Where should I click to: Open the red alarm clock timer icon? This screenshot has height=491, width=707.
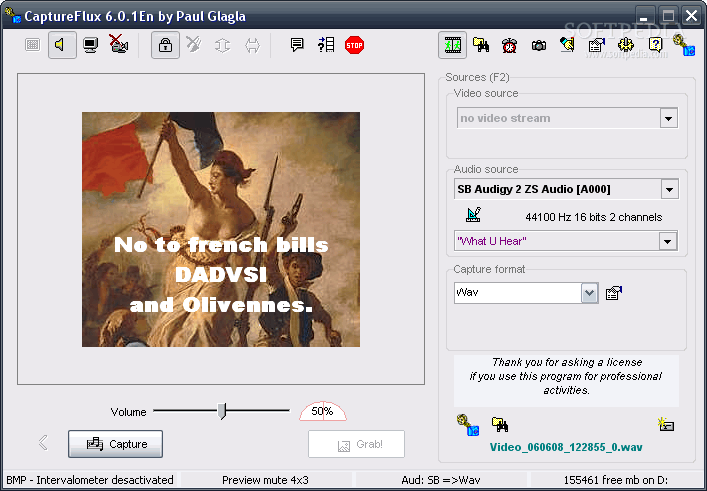pyautogui.click(x=510, y=45)
